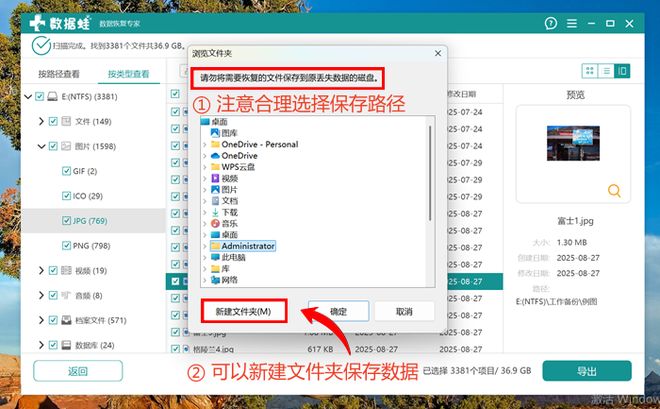Select WPS云盘 folder
660x409 pixels.
pos(233,167)
